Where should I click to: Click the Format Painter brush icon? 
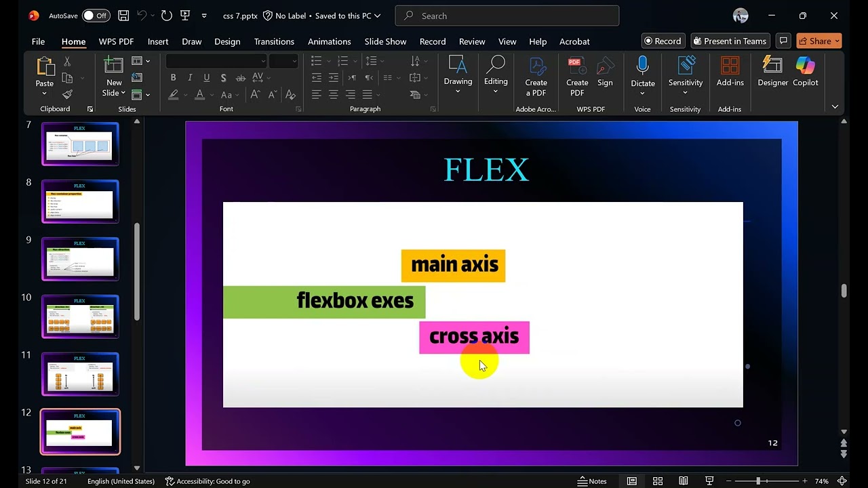(x=67, y=94)
